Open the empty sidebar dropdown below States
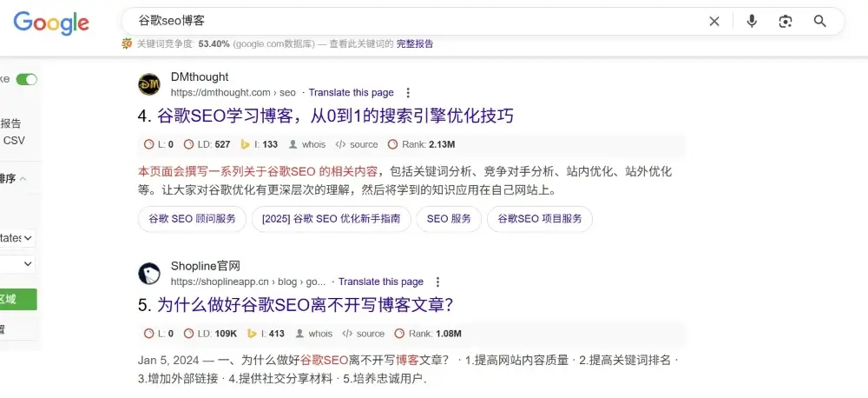868x398 pixels. [16, 264]
